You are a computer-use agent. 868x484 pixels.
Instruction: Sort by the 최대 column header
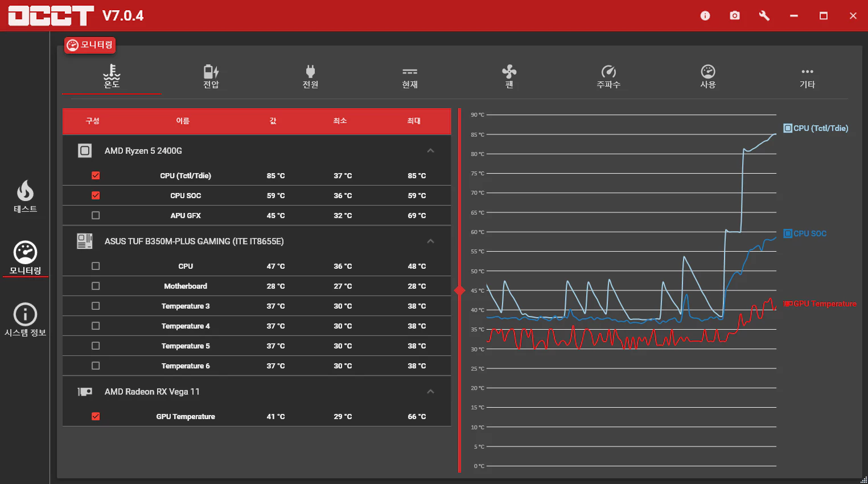click(414, 121)
